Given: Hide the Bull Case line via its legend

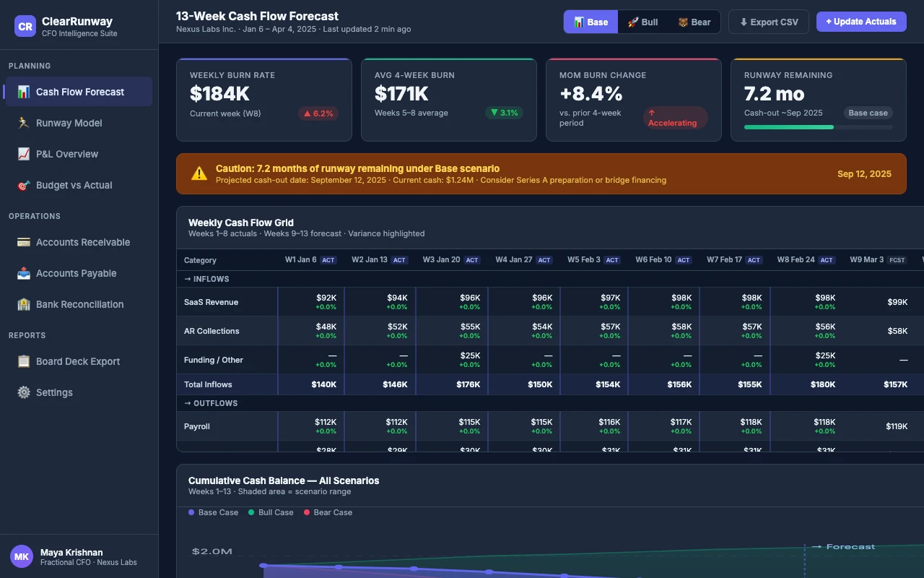Looking at the screenshot, I should (271, 512).
